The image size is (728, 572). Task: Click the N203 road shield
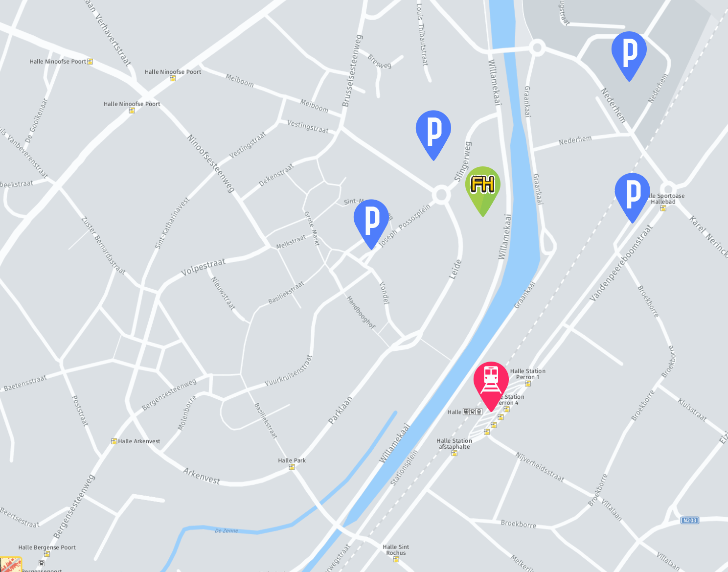(690, 520)
